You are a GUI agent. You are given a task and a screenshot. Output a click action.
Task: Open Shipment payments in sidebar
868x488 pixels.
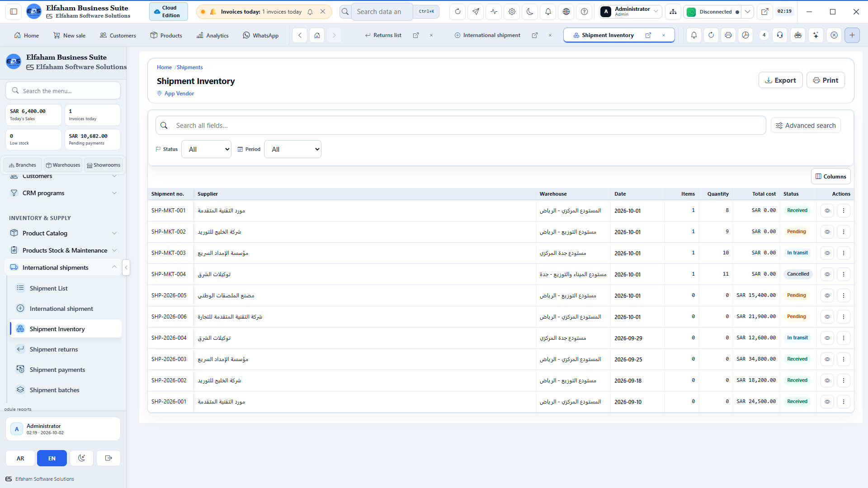pos(66,370)
